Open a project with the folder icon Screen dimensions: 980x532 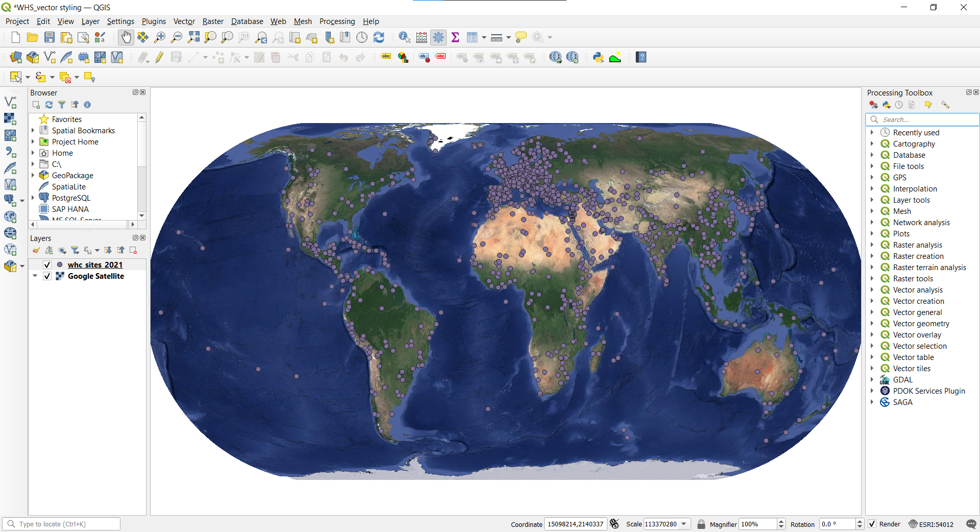33,37
